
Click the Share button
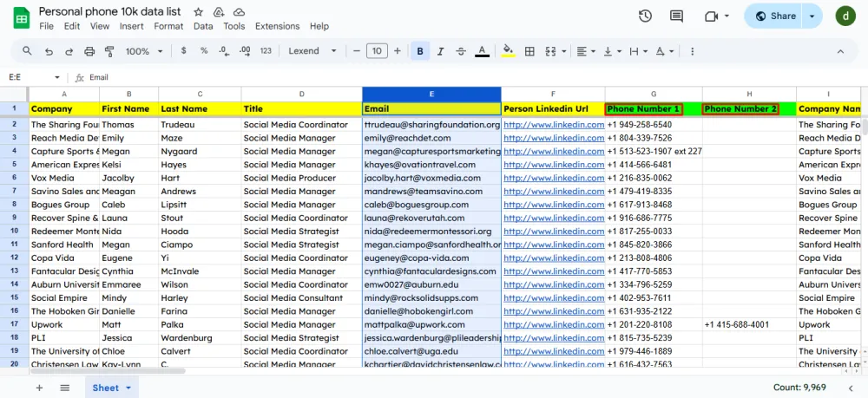coord(775,16)
